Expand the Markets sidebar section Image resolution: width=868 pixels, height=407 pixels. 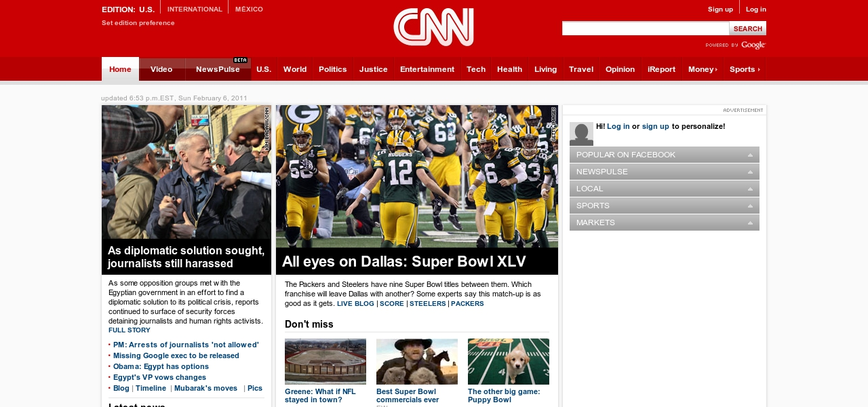[x=664, y=222]
